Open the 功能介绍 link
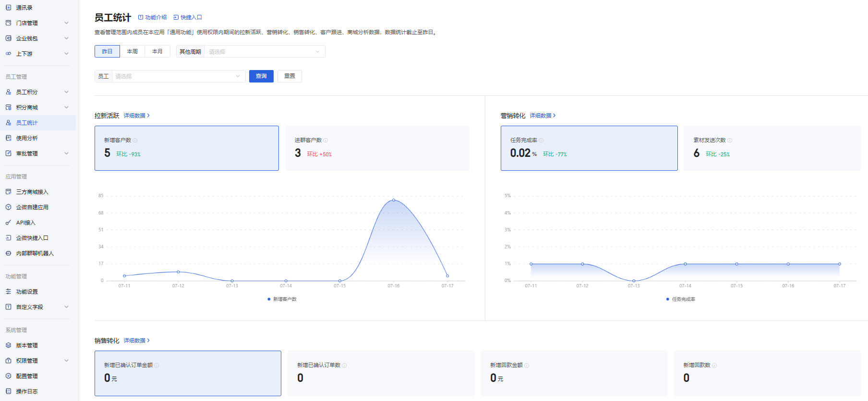Image resolution: width=868 pixels, height=401 pixels. (x=153, y=17)
